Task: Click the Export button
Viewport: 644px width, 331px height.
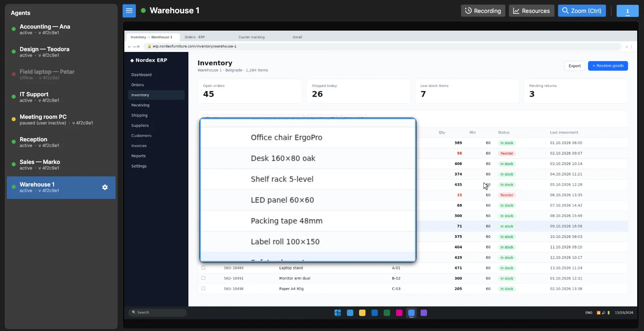Action: click(x=574, y=66)
